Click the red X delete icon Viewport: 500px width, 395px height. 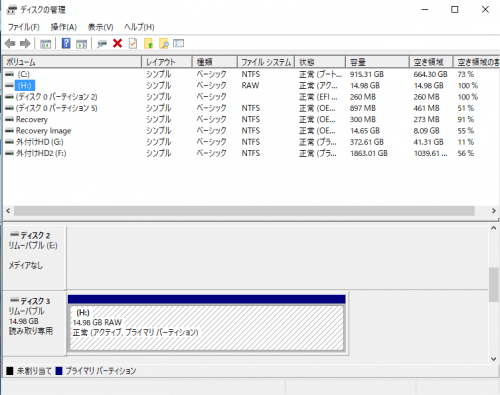tap(117, 43)
